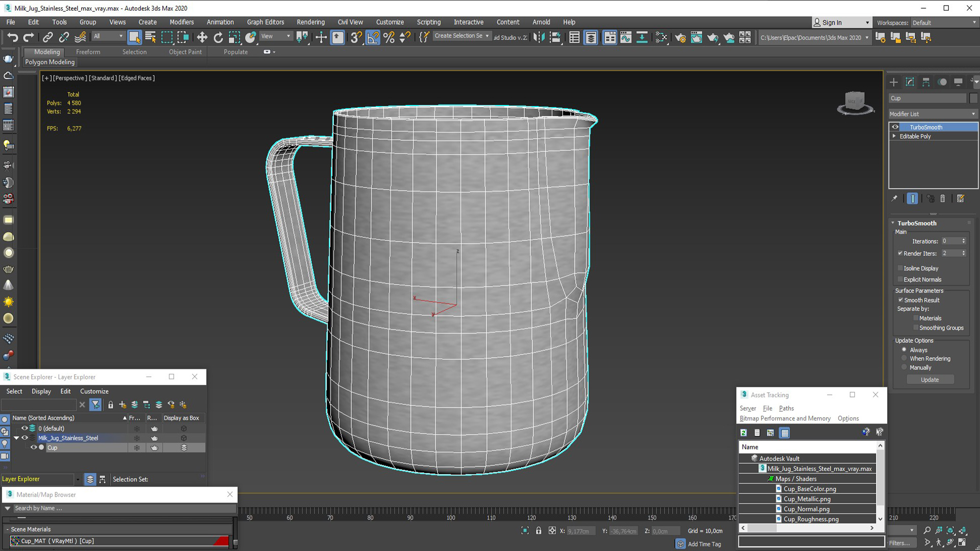This screenshot has width=980, height=551.
Task: Toggle Selection Lock in status bar
Action: 538,531
